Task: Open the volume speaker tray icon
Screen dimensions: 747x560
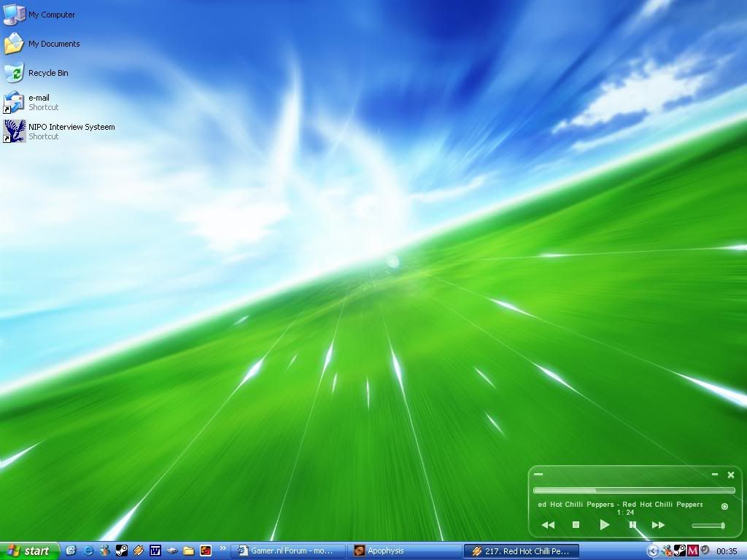Action: pyautogui.click(x=705, y=551)
